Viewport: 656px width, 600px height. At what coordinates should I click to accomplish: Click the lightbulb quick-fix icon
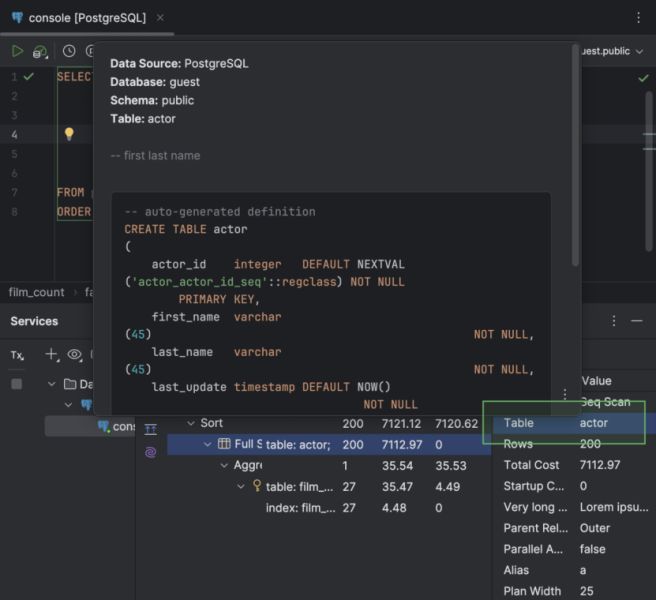69,134
